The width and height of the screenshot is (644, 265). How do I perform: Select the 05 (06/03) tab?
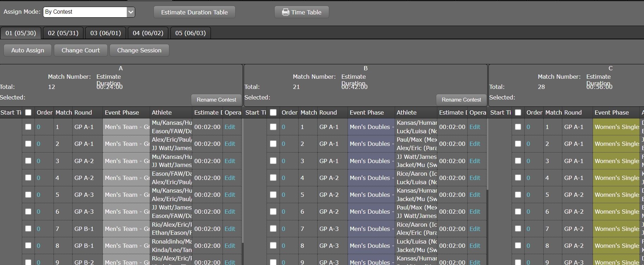pos(190,33)
